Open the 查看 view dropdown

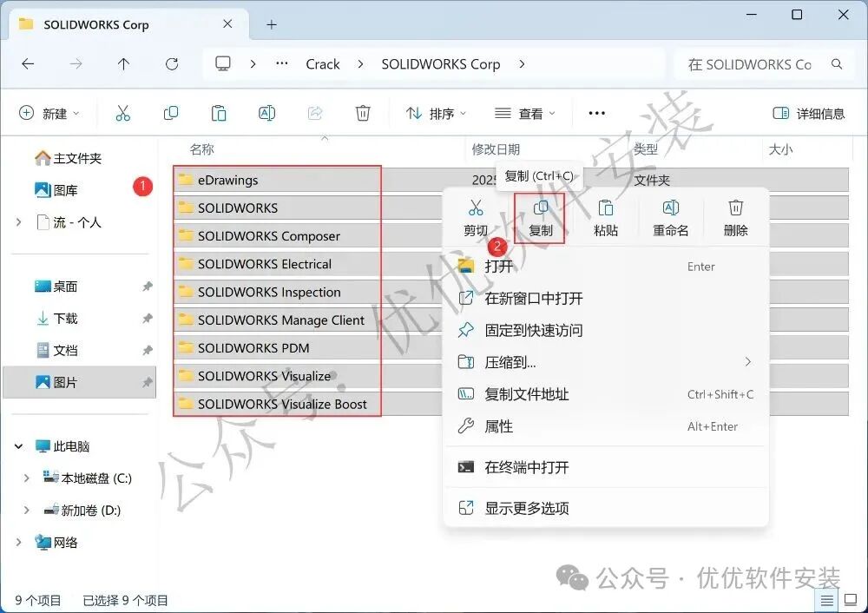[525, 114]
